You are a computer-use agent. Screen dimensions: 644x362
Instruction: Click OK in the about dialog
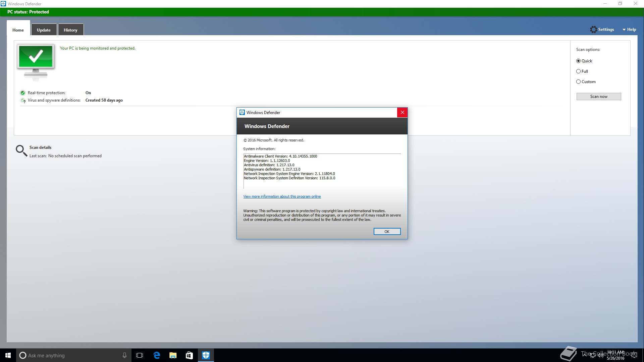(x=387, y=232)
